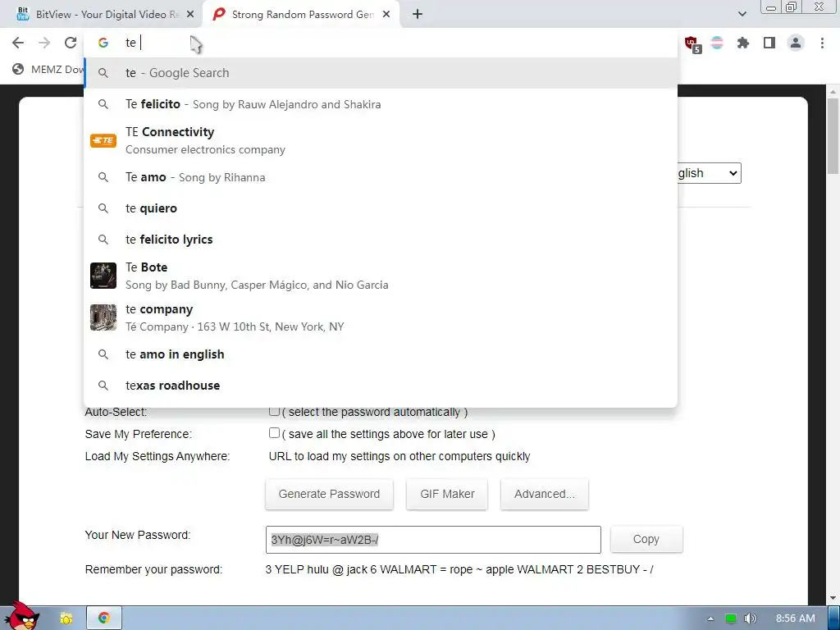Tick the Save My Preference checkbox

[274, 433]
